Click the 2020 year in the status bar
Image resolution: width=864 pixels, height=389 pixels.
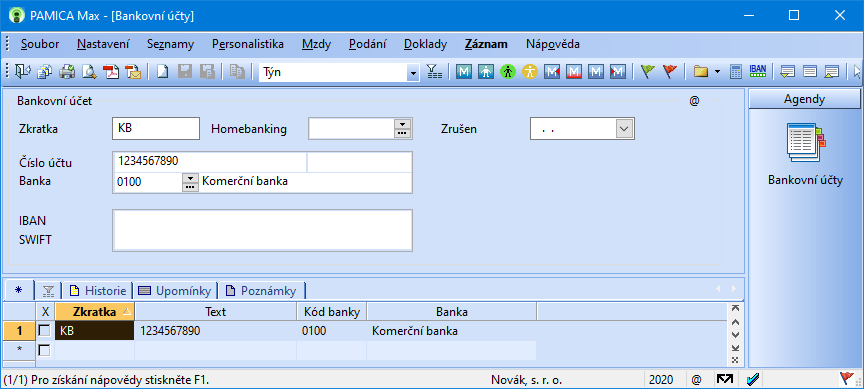(660, 379)
